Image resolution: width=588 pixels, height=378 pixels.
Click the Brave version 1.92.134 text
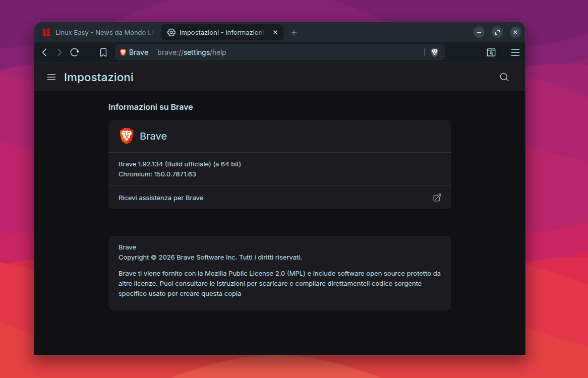point(180,164)
